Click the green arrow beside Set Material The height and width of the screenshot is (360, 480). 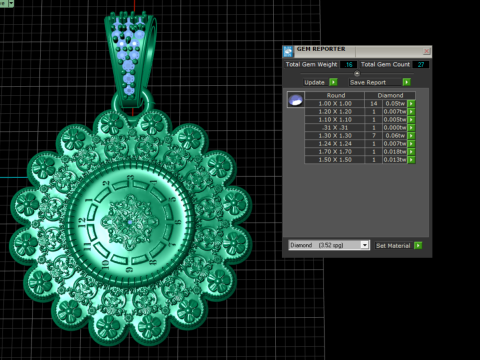click(x=418, y=245)
